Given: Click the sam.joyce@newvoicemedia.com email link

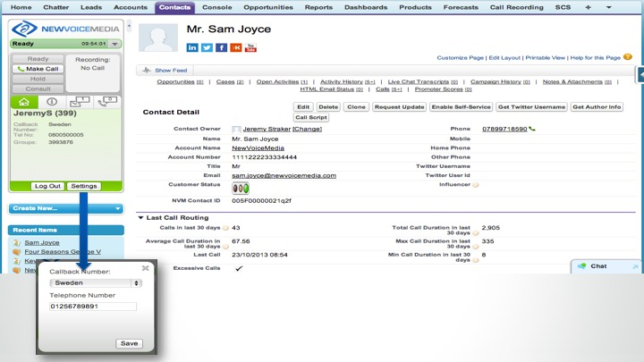Looking at the screenshot, I should pyautogui.click(x=284, y=175).
